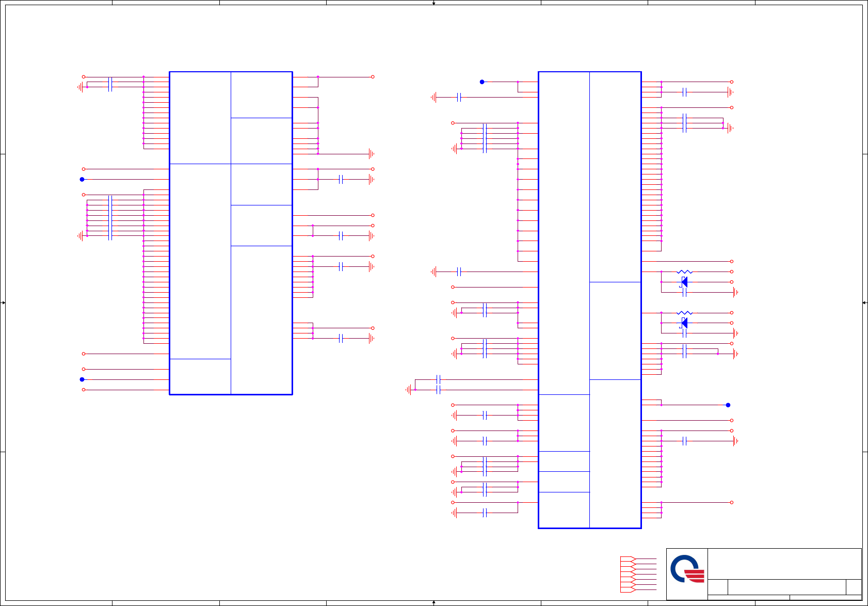Select the lower blue diode symbol
The height and width of the screenshot is (606, 868).
pos(684,323)
